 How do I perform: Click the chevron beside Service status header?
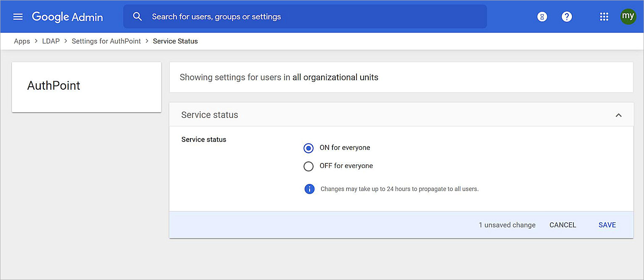click(x=618, y=115)
